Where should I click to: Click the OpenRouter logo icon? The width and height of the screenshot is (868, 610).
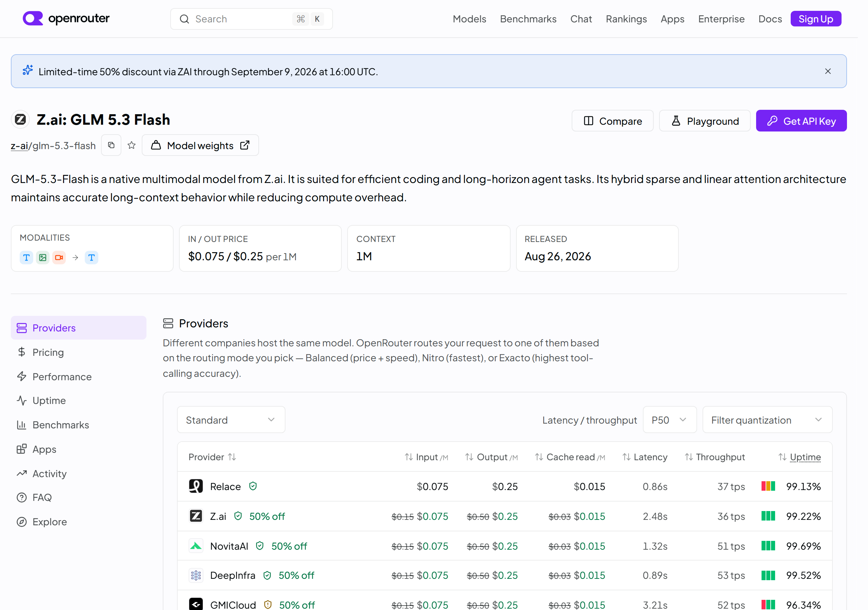[x=33, y=18]
